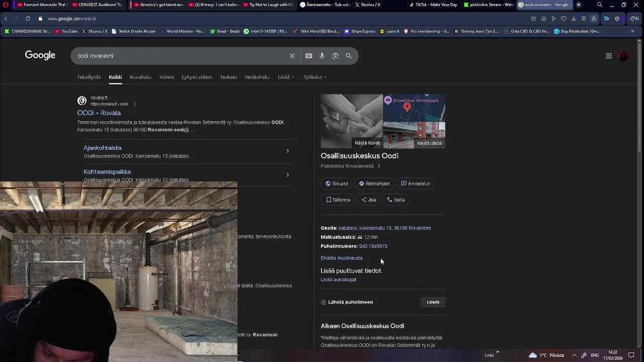Screen dimensions: 644x362
Task: Click the Opera menu logo
Action: click(5, 5)
